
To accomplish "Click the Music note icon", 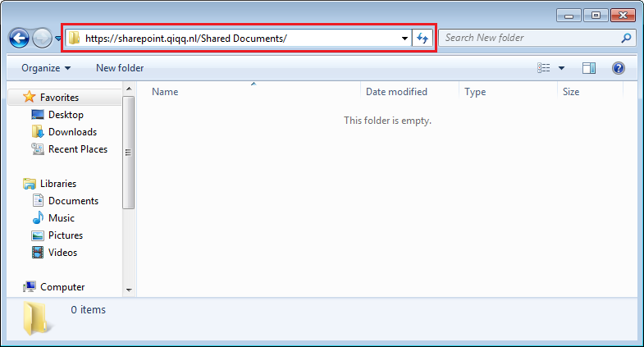I will point(38,217).
